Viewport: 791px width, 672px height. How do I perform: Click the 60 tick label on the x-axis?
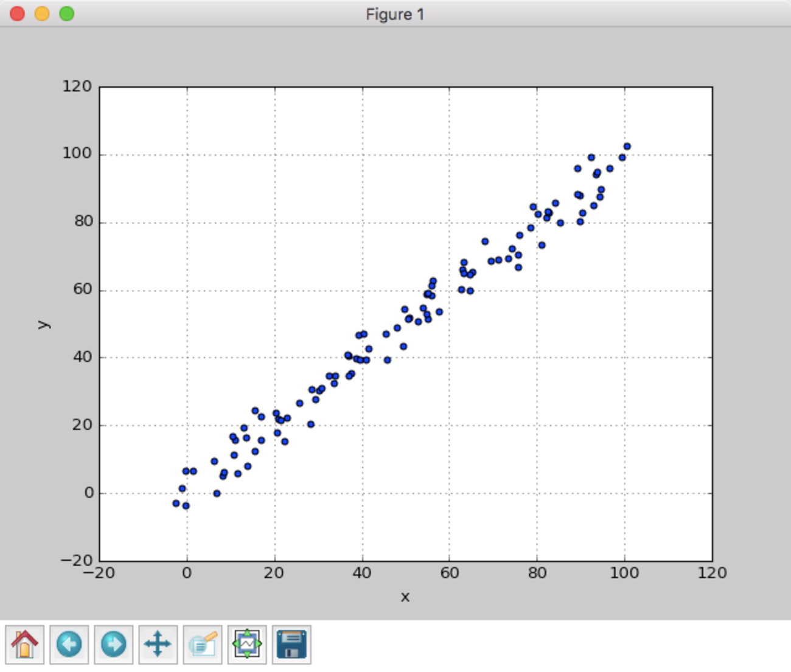[450, 573]
